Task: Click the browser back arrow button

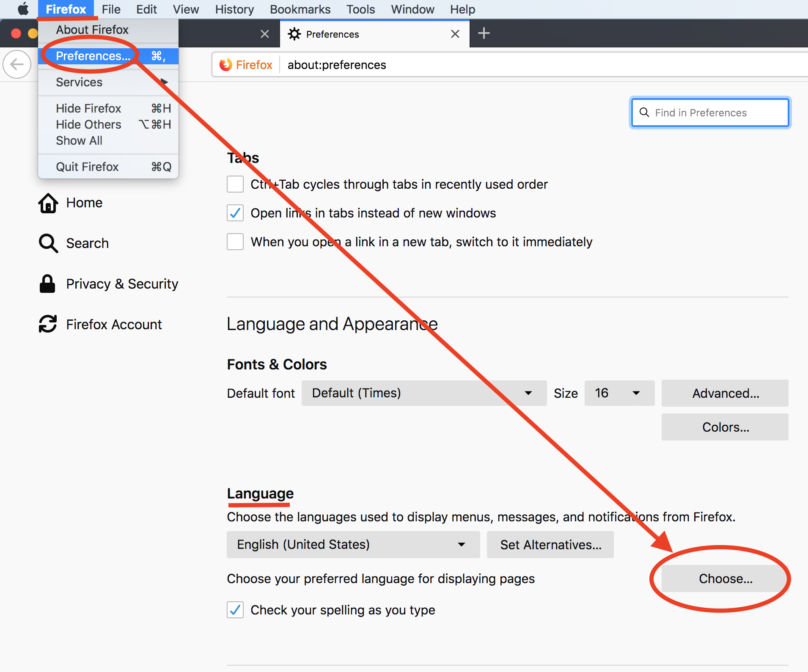Action: pyautogui.click(x=17, y=65)
